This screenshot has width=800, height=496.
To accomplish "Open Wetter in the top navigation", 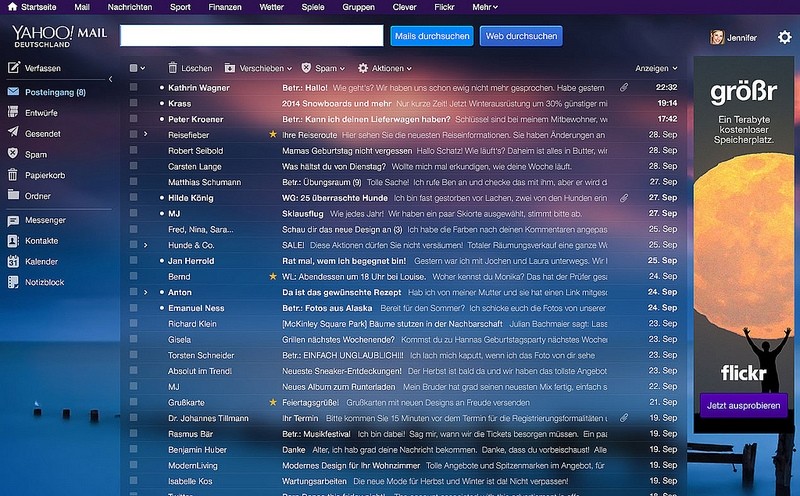I will click(x=271, y=7).
